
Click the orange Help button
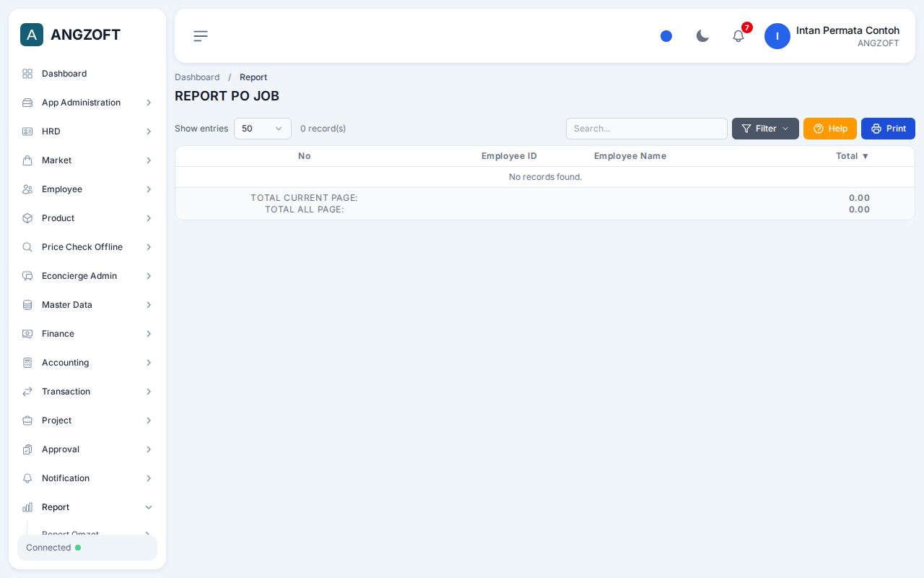830,129
